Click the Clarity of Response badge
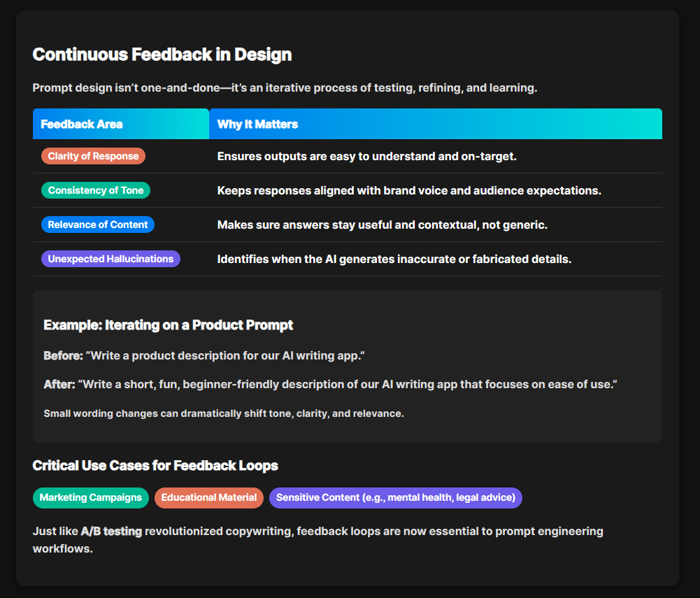This screenshot has width=700, height=598. coord(93,156)
